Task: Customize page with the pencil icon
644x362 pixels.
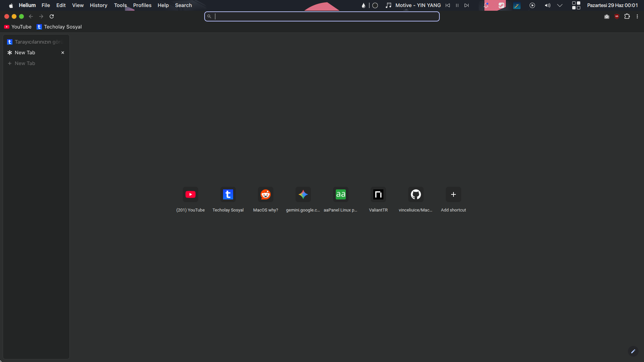Action: [633, 351]
